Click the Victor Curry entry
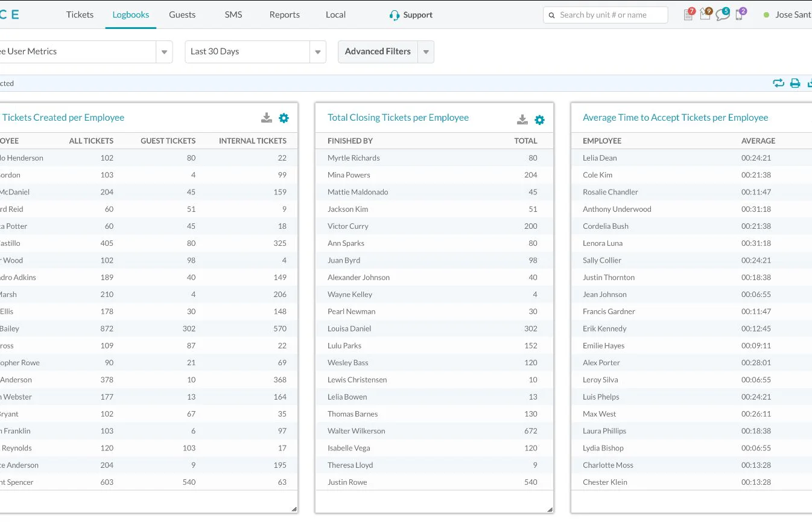The width and height of the screenshot is (812, 524). coord(347,226)
